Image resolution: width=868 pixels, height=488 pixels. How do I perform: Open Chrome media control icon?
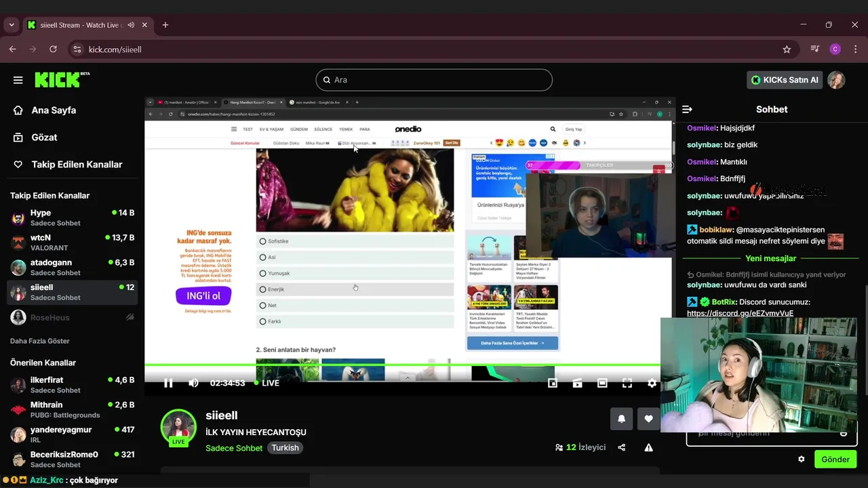(815, 49)
